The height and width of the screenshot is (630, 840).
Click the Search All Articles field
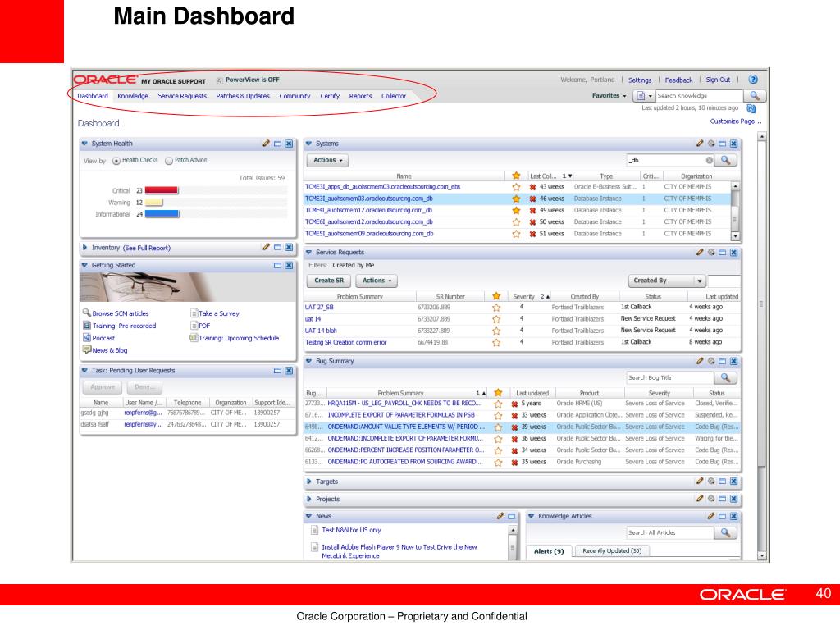point(671,532)
